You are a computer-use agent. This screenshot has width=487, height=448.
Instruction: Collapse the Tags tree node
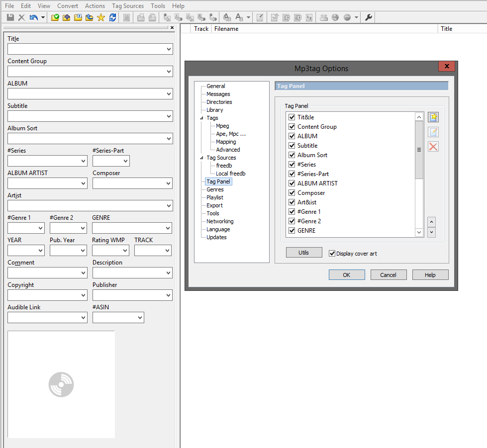click(x=201, y=118)
